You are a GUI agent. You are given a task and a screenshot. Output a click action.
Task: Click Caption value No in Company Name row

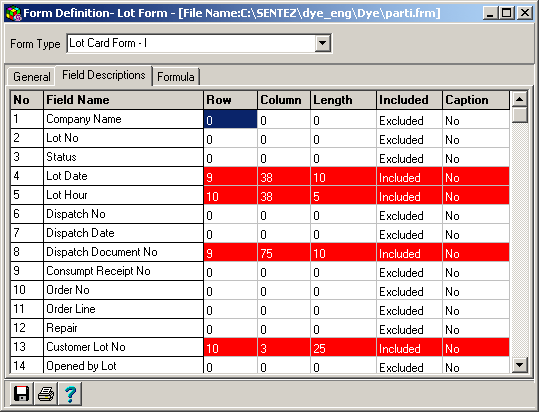point(476,119)
